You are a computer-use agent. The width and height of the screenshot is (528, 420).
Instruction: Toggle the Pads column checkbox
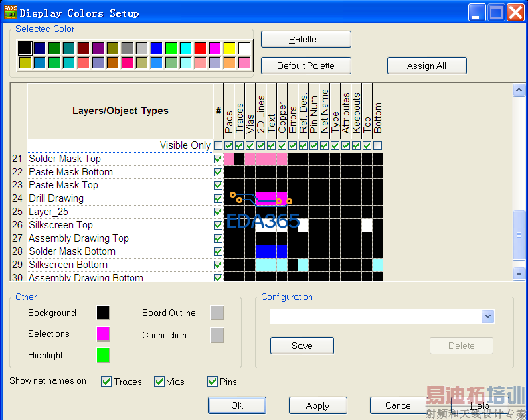229,146
